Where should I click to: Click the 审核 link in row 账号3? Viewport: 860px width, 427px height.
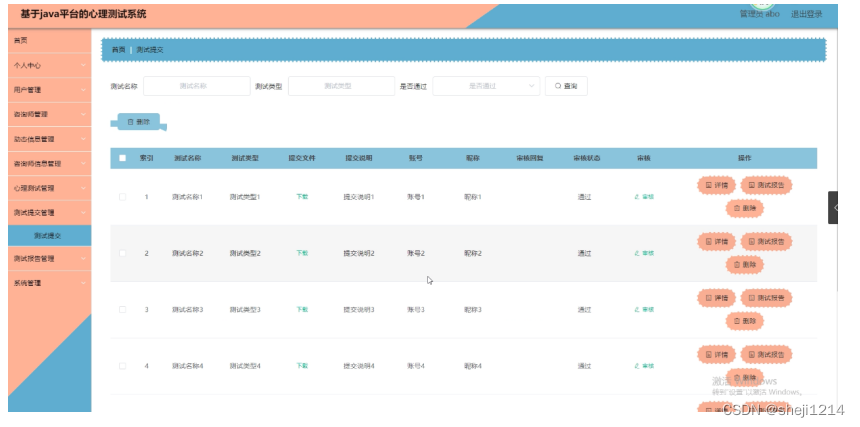coord(644,310)
